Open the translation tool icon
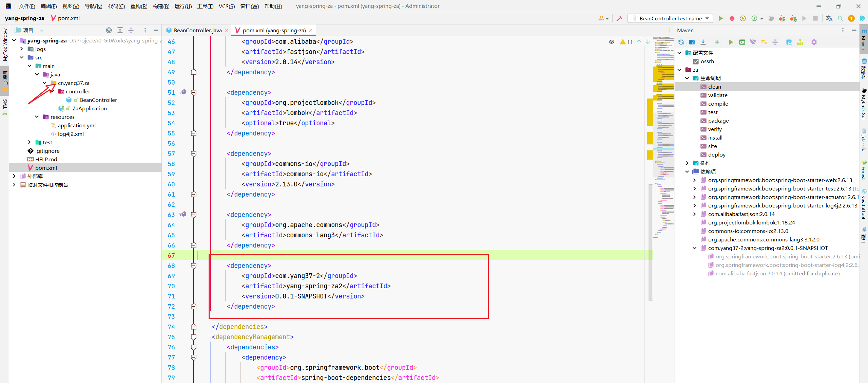Screen dimensions: 868x383 click(x=829, y=18)
